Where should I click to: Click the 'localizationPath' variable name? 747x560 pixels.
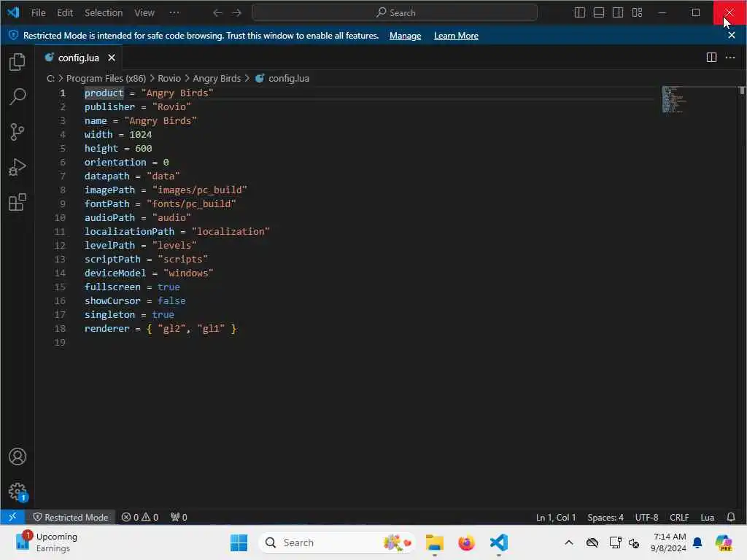pyautogui.click(x=129, y=231)
